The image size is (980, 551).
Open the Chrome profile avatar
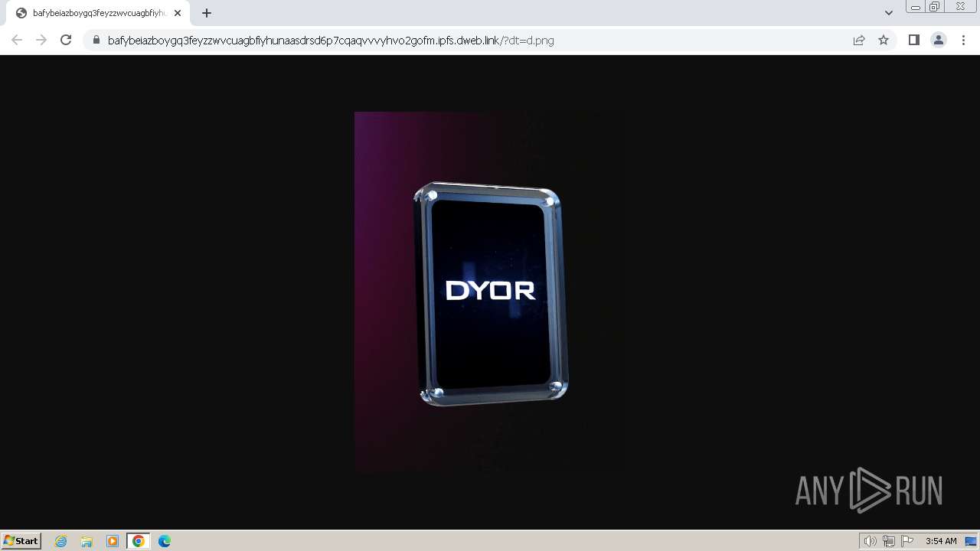(939, 40)
